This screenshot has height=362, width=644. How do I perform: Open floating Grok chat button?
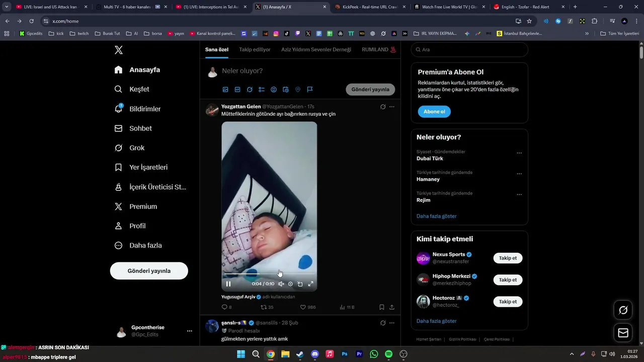click(x=623, y=310)
